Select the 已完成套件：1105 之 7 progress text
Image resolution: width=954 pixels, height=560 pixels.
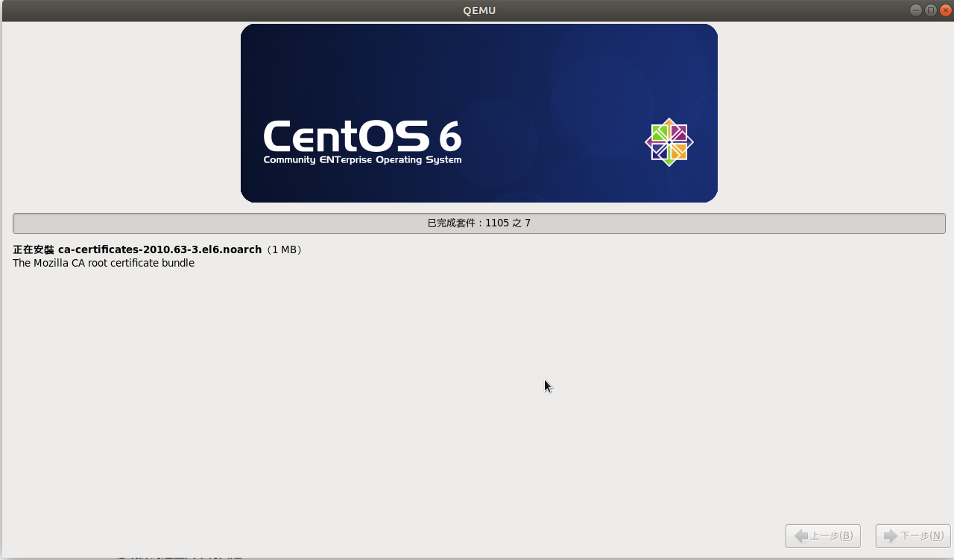click(478, 223)
